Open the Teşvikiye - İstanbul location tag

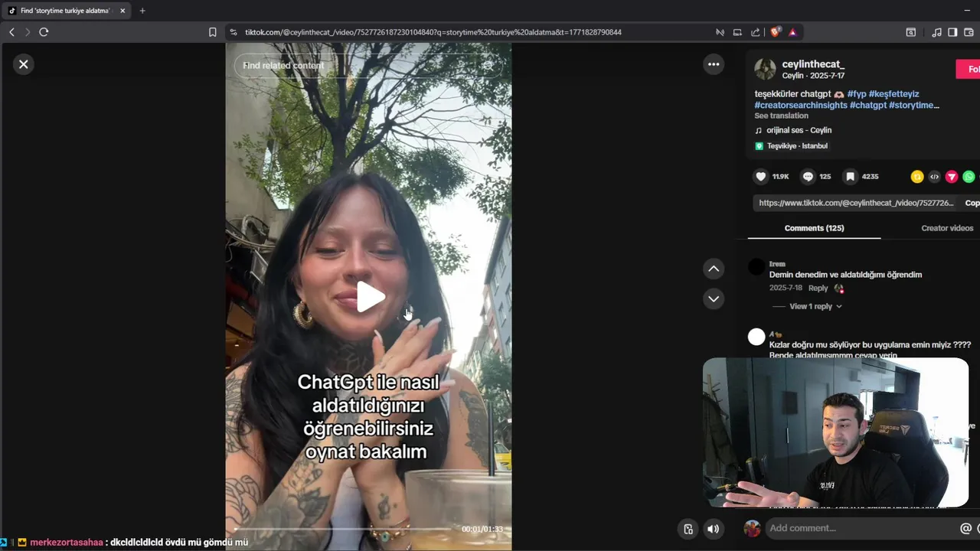click(791, 146)
